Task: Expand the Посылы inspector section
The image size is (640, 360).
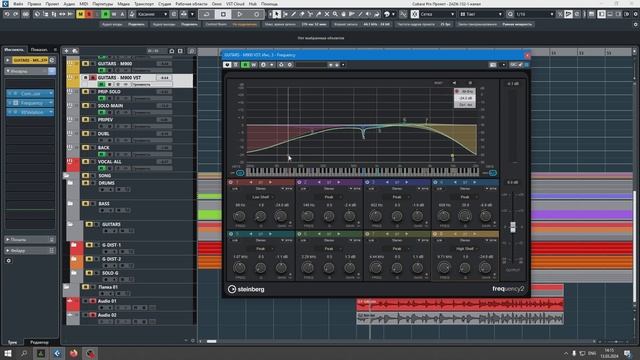Action: 30,240
